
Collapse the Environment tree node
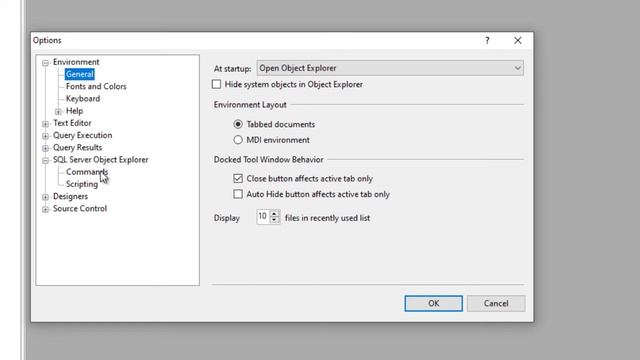[x=45, y=62]
